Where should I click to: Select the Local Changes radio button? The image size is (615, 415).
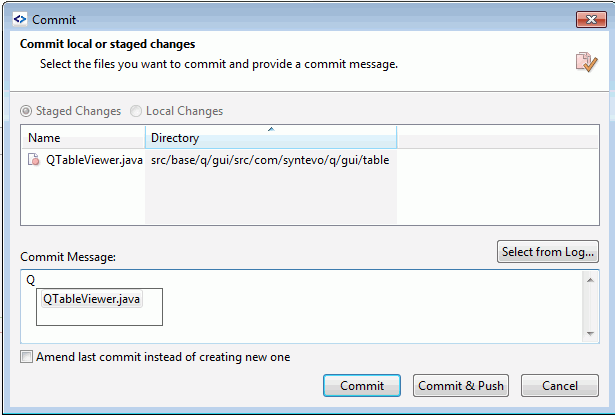(x=136, y=111)
